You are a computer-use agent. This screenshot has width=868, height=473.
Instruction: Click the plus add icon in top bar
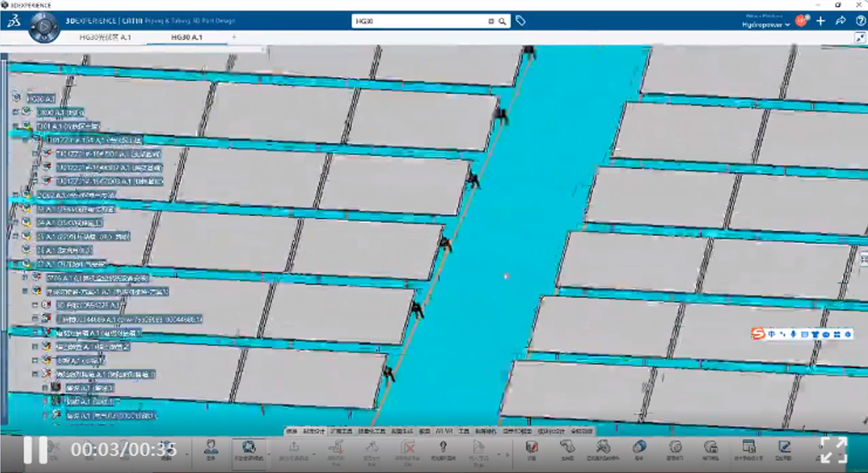pos(820,21)
